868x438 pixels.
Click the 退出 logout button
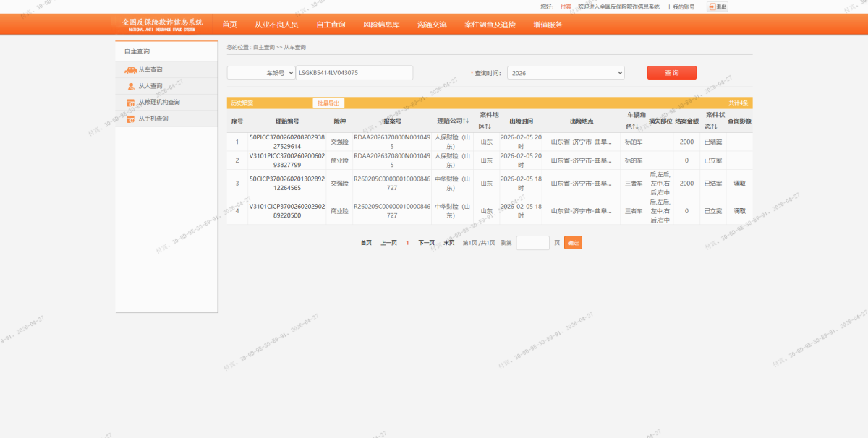pyautogui.click(x=718, y=7)
